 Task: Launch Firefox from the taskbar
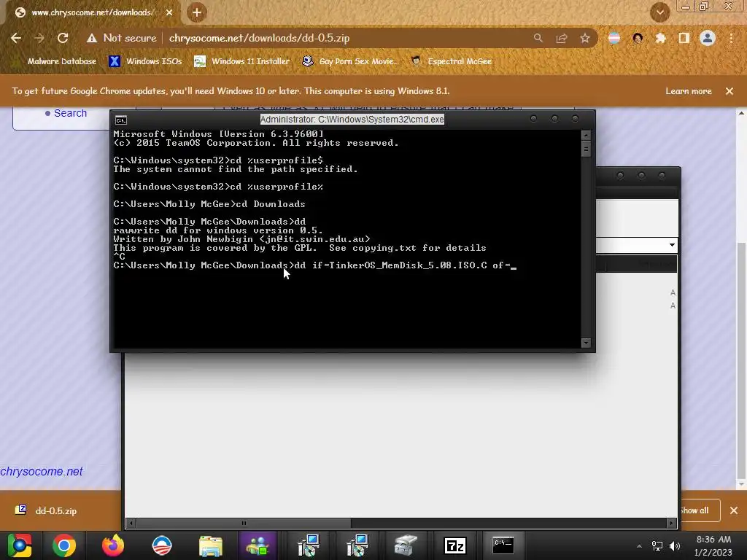click(113, 545)
